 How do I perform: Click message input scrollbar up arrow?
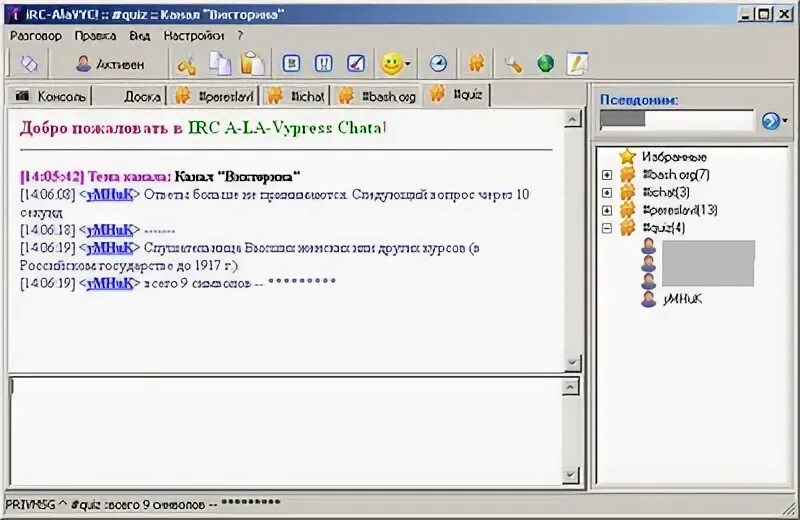570,387
